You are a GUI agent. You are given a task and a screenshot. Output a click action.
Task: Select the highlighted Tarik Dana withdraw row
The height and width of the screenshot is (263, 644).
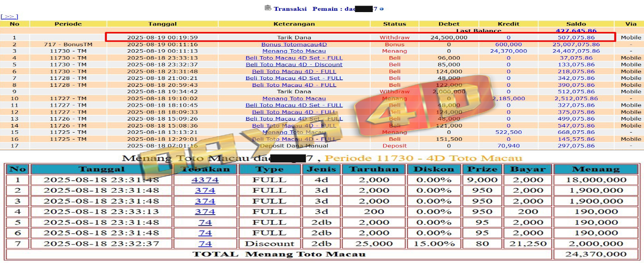294,38
